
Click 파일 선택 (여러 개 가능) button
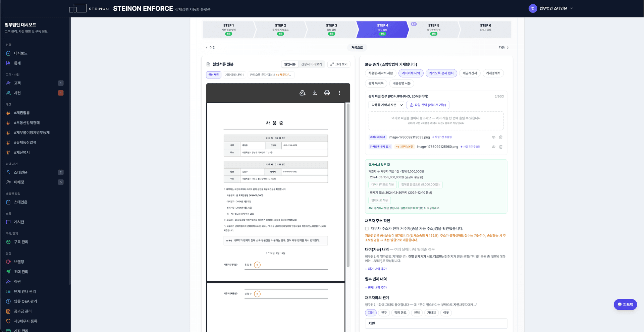(428, 105)
